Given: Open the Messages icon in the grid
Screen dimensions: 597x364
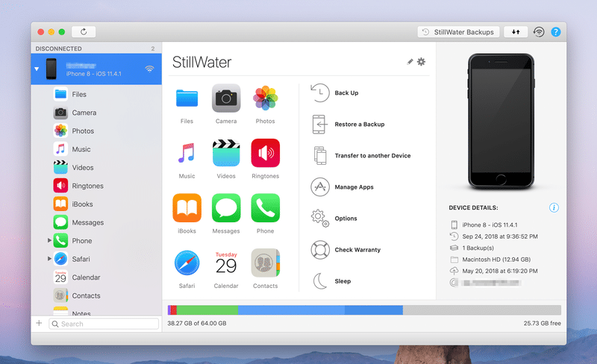Looking at the screenshot, I should point(226,208).
